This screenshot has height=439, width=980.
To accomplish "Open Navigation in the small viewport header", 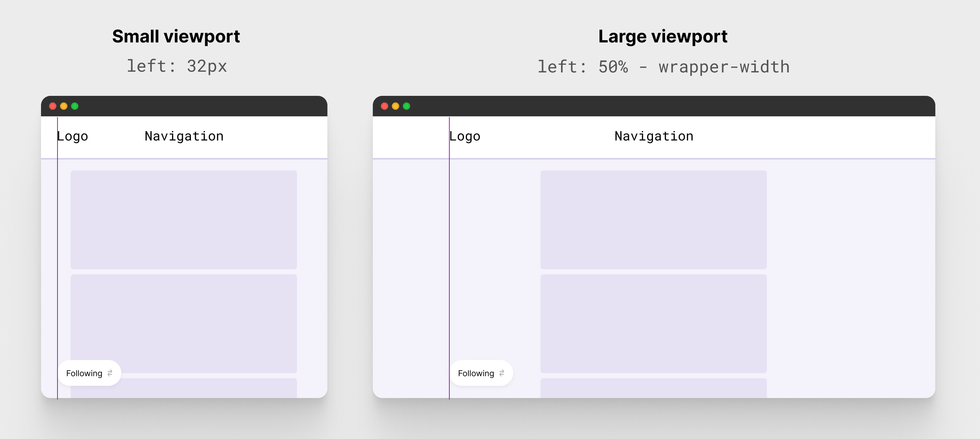I will tap(184, 136).
